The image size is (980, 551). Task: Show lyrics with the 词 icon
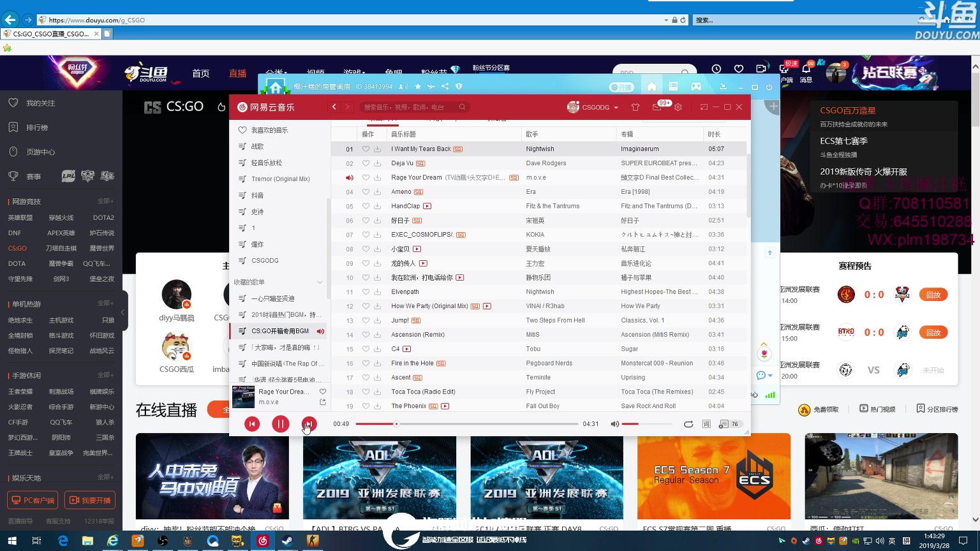706,424
